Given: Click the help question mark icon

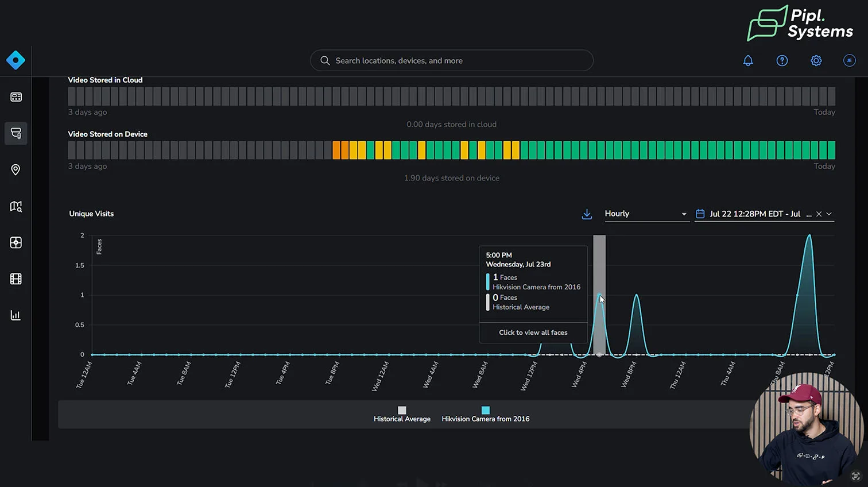Looking at the screenshot, I should click(782, 61).
